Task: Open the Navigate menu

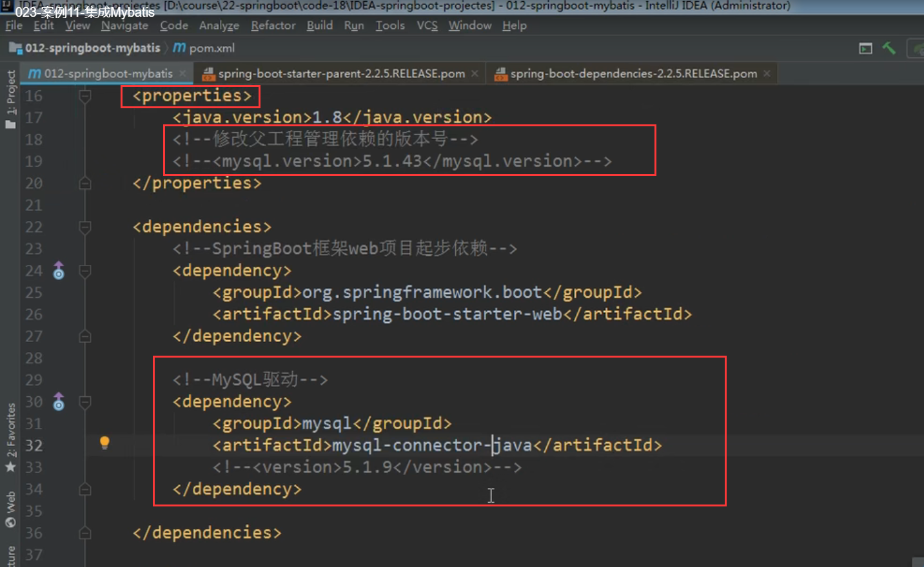Action: pyautogui.click(x=124, y=25)
